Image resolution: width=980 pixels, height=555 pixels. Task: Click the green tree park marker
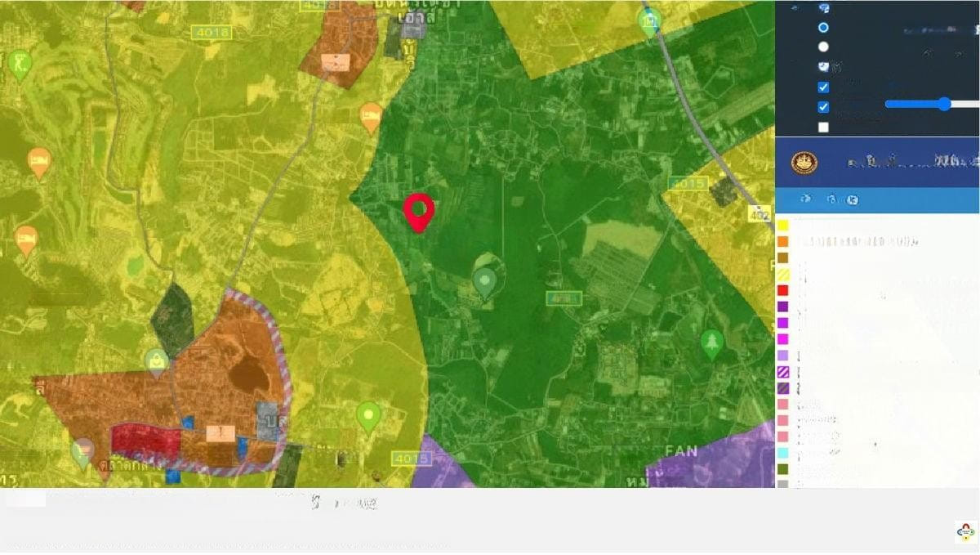point(711,344)
